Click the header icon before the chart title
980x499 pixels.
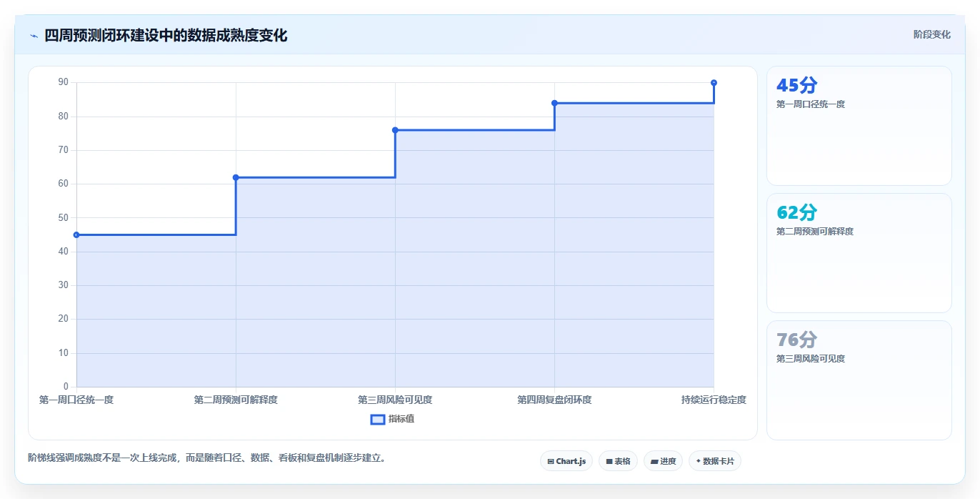[34, 35]
